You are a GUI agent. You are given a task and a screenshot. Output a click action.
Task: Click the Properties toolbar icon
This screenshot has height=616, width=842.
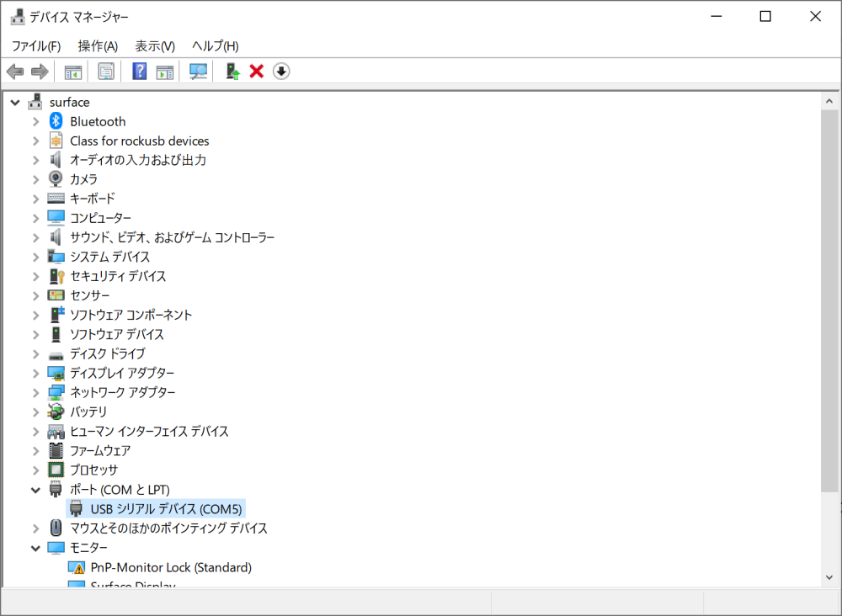[x=106, y=71]
